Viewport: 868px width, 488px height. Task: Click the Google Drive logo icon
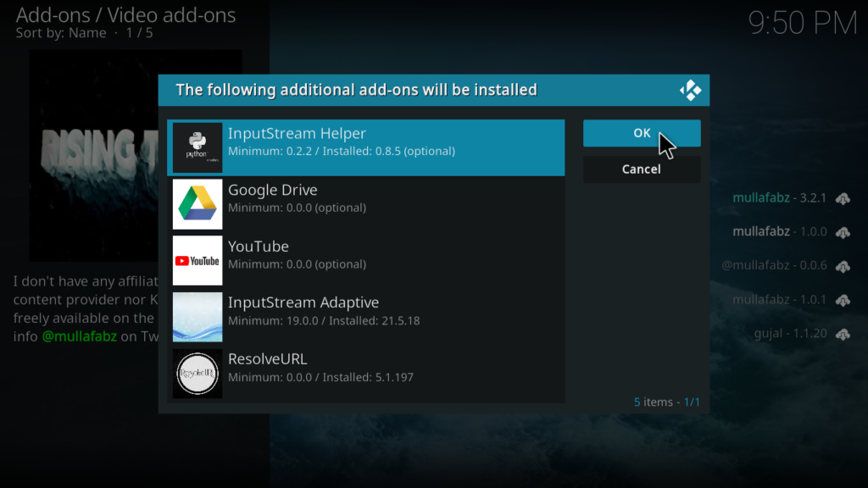point(198,204)
